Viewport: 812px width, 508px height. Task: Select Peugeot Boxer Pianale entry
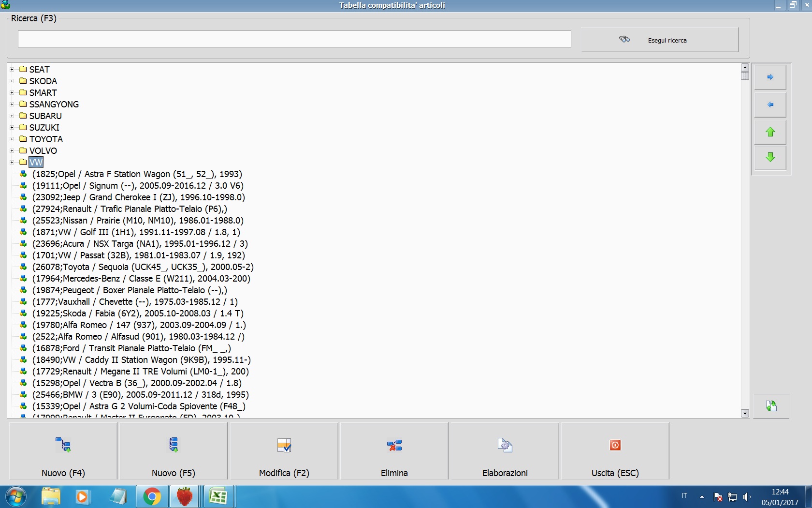pos(130,290)
